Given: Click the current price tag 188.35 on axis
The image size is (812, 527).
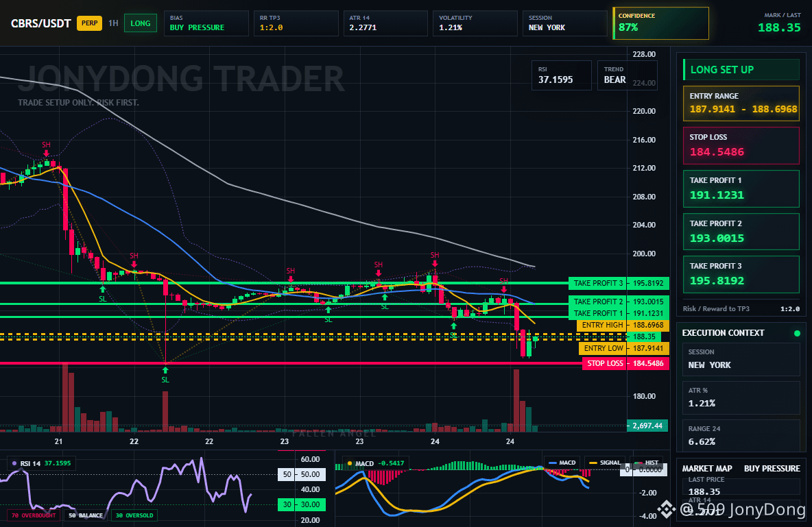Looking at the screenshot, I should pyautogui.click(x=644, y=336).
